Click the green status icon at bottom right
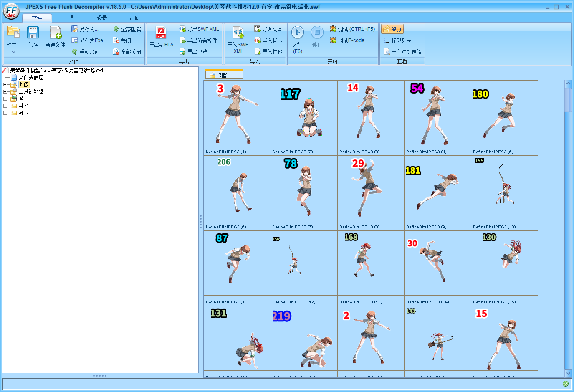 pyautogui.click(x=566, y=384)
